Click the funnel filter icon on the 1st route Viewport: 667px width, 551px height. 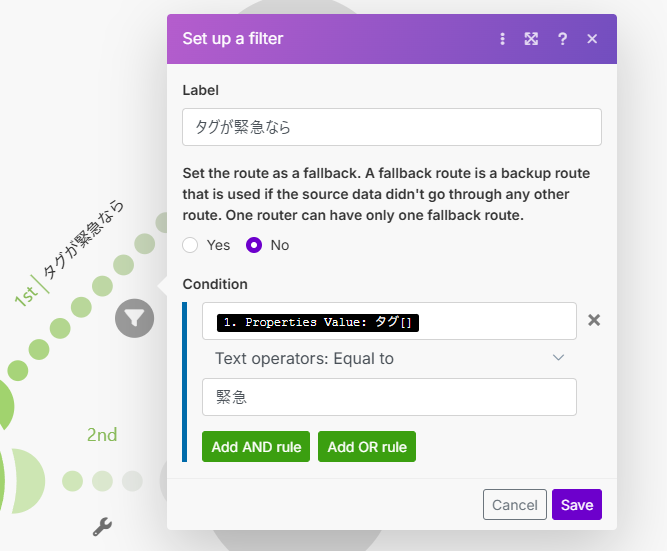134,318
